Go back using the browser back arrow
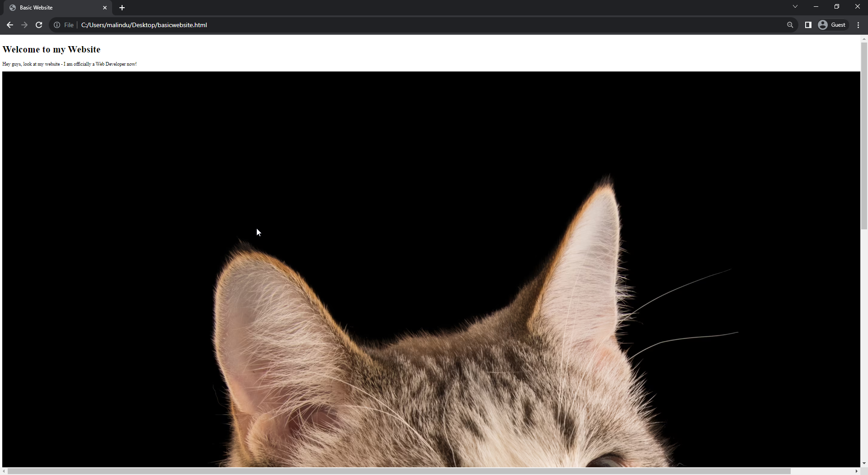The width and height of the screenshot is (868, 475). (10, 25)
